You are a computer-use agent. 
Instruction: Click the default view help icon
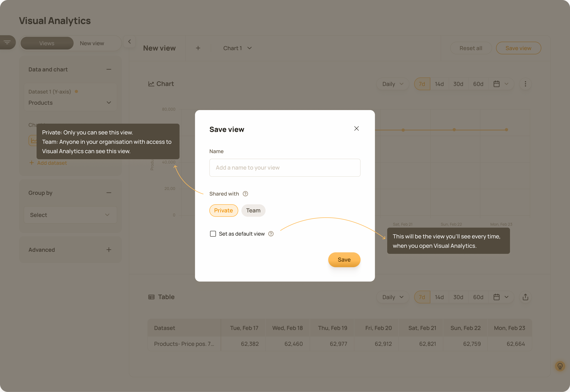point(271,234)
